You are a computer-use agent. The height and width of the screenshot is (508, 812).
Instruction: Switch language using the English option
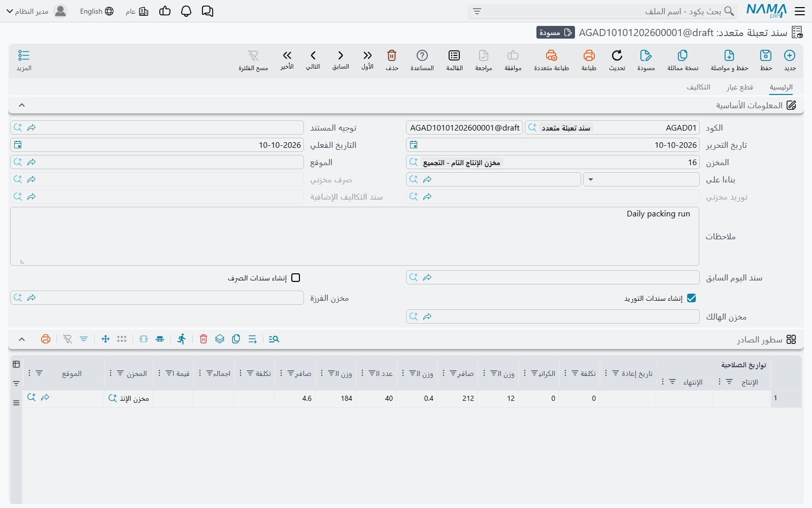(96, 11)
